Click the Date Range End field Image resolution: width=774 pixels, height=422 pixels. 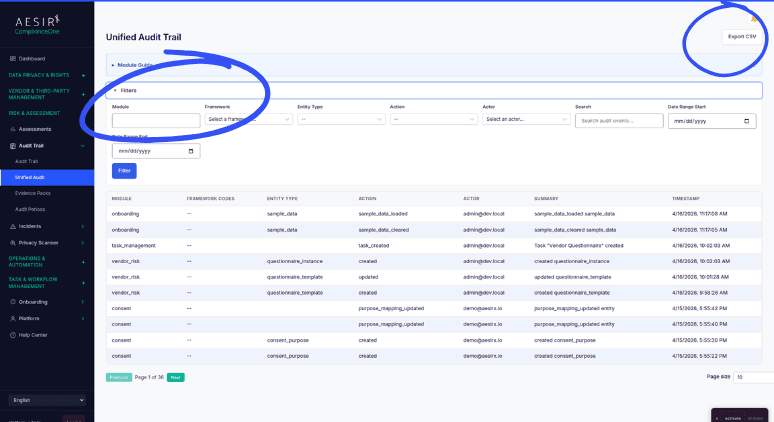pyautogui.click(x=156, y=151)
